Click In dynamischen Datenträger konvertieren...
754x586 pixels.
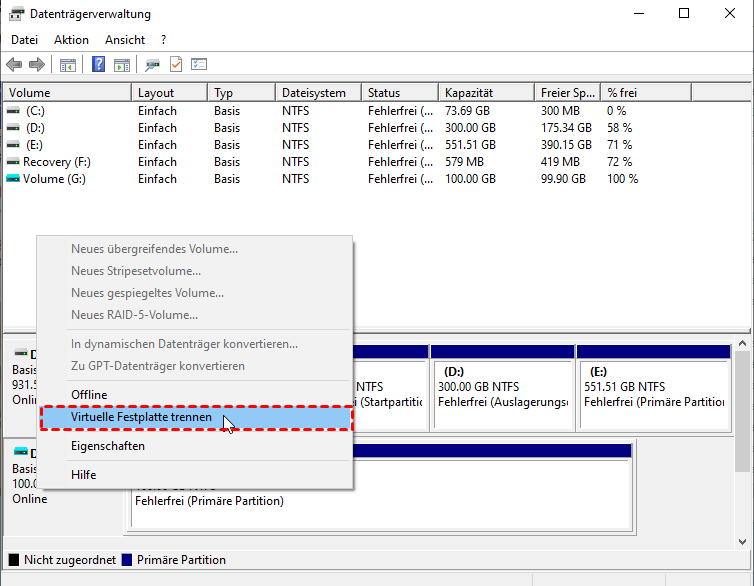[x=195, y=344]
